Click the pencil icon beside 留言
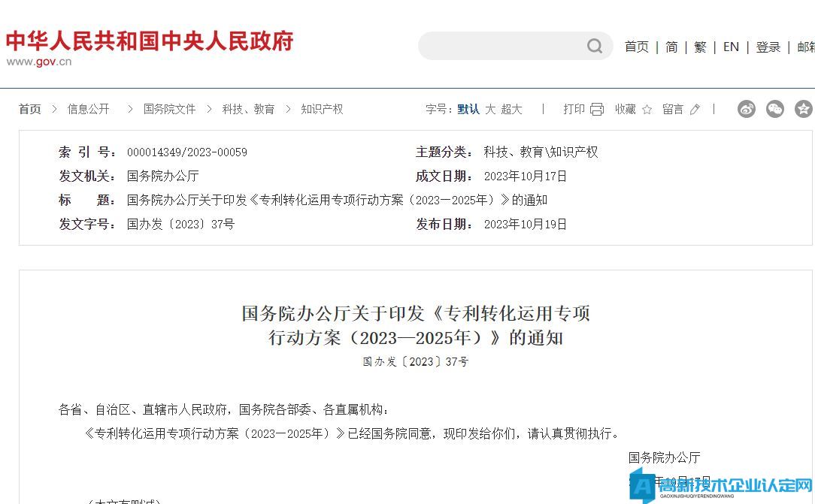 coord(695,110)
